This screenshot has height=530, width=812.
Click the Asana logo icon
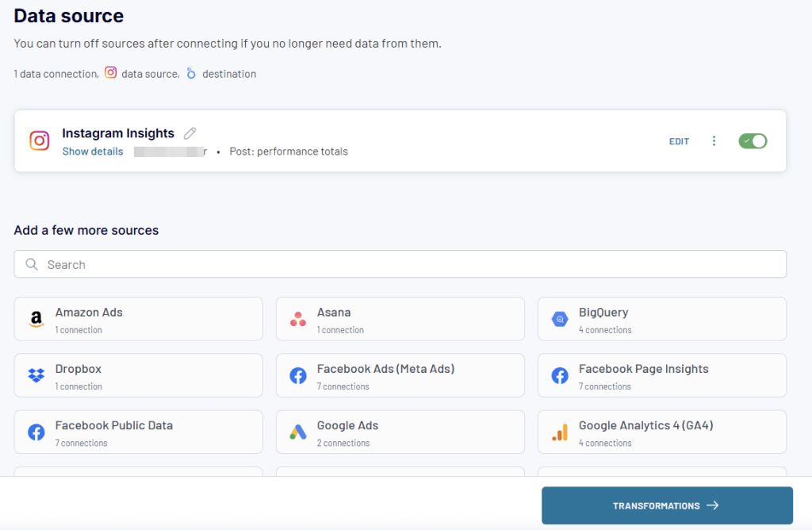[x=298, y=319]
